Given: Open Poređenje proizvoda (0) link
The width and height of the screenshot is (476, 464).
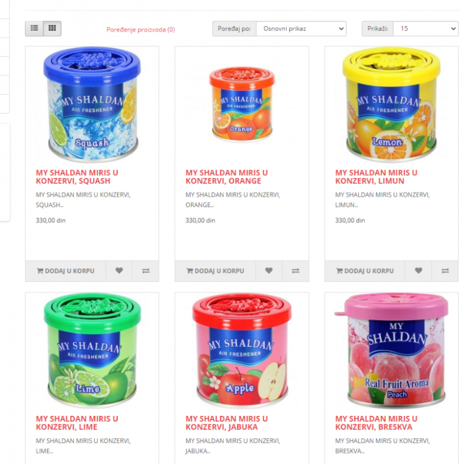Looking at the screenshot, I should [140, 30].
